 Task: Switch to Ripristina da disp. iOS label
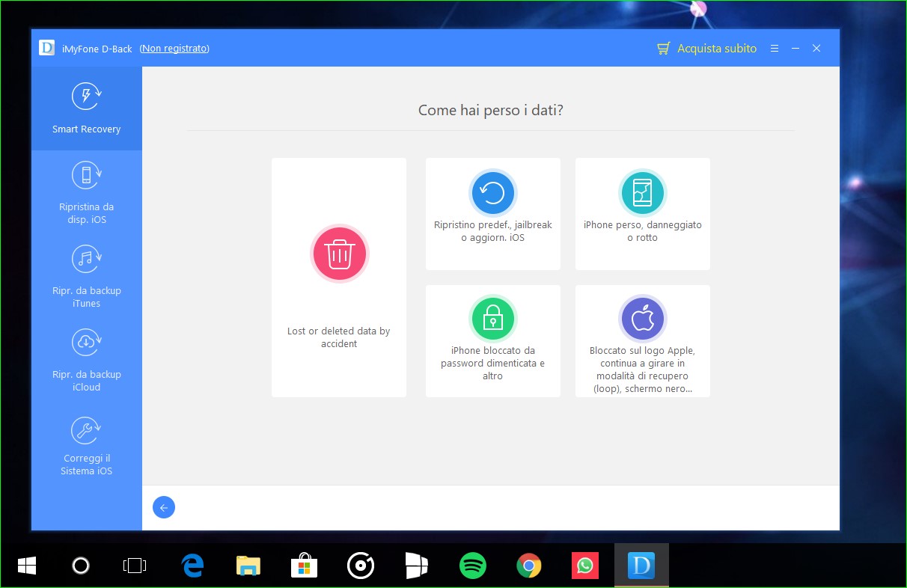(86, 213)
